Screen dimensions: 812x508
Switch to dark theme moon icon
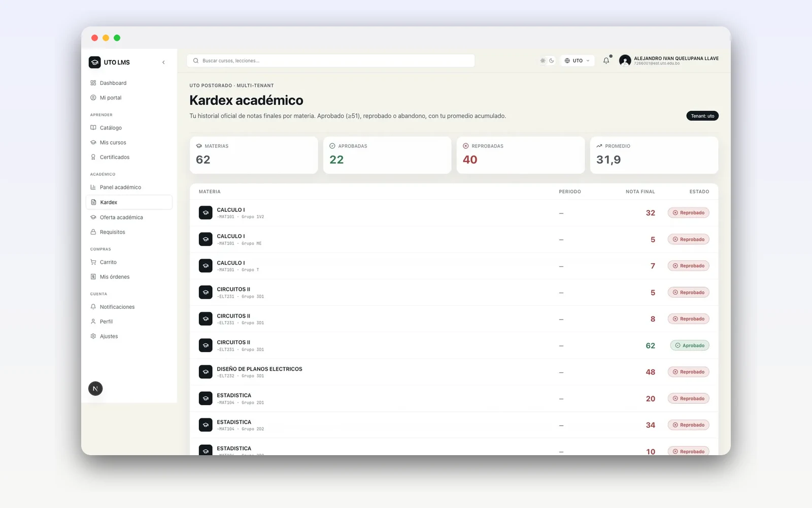point(552,60)
